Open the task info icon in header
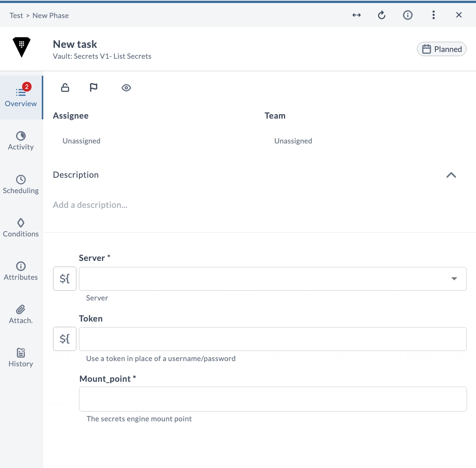The image size is (476, 468). pos(408,15)
